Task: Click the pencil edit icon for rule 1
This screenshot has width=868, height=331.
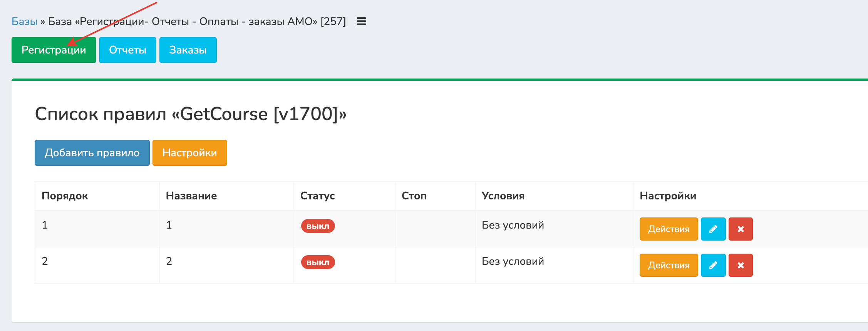Action: point(713,229)
